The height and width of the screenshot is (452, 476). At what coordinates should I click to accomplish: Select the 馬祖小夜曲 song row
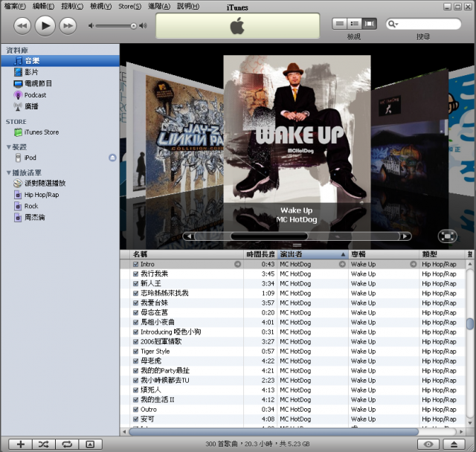point(292,323)
